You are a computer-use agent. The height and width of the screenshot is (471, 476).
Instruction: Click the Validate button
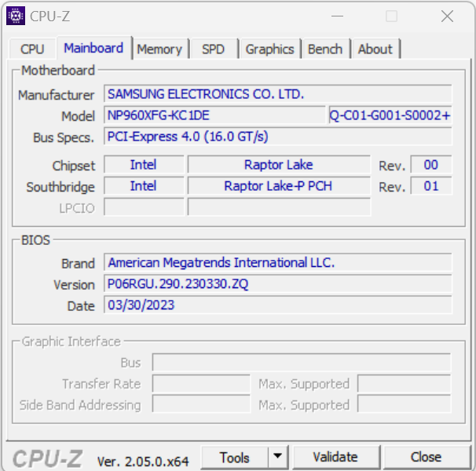click(335, 457)
